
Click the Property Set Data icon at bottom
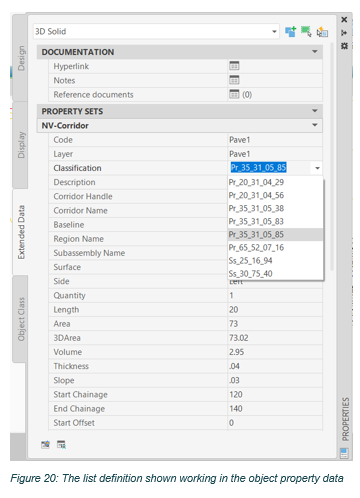pos(61,444)
